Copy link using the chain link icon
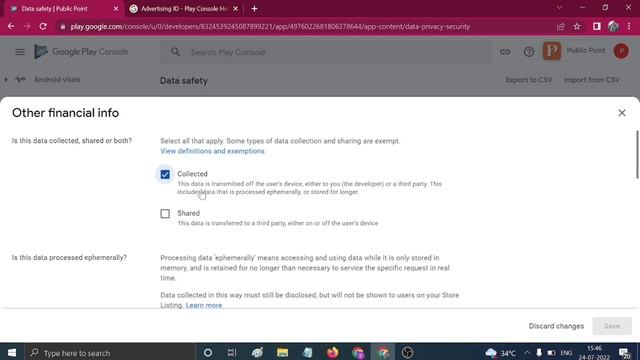This screenshot has width=640, height=360. [505, 52]
